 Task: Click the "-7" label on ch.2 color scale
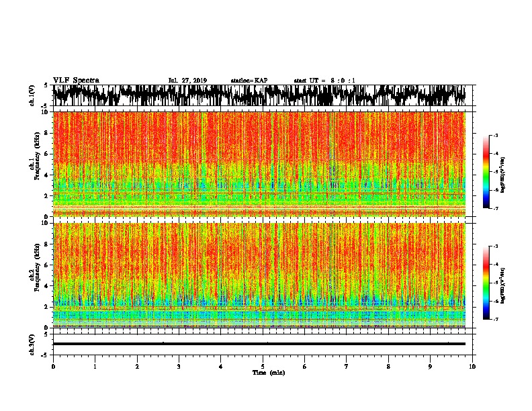coord(496,320)
